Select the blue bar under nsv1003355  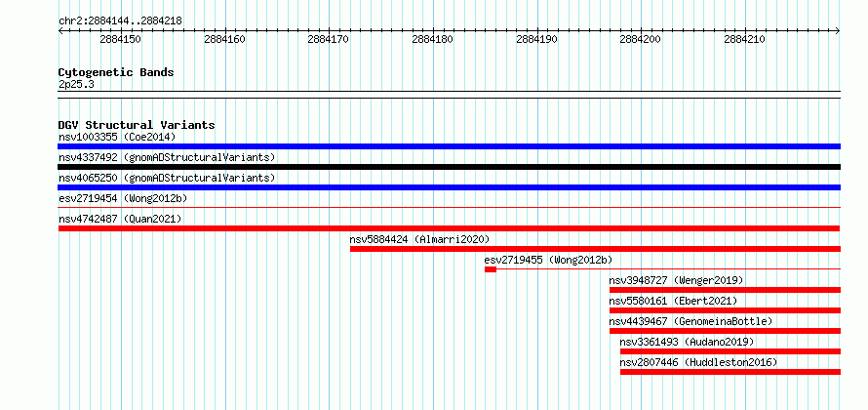pyautogui.click(x=449, y=146)
